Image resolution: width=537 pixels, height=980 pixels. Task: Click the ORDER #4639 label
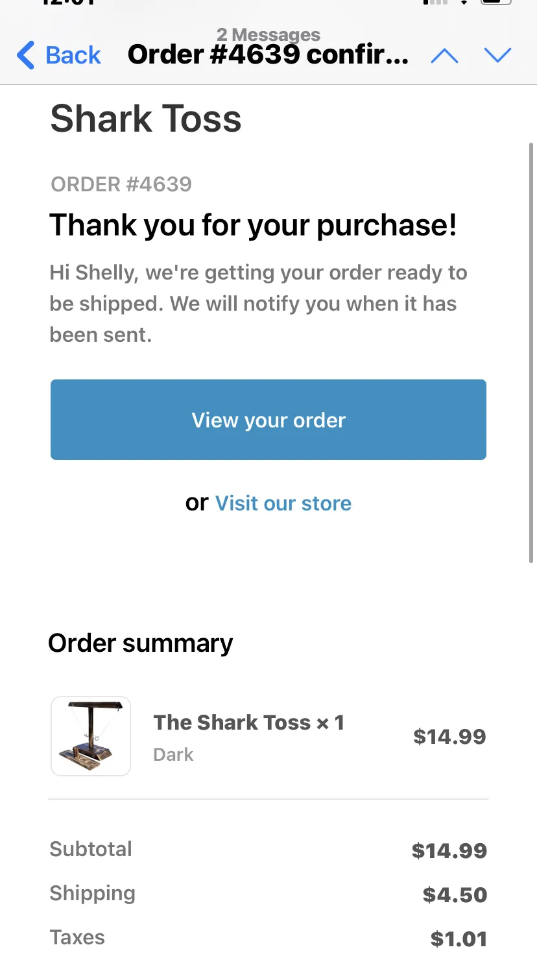click(121, 184)
